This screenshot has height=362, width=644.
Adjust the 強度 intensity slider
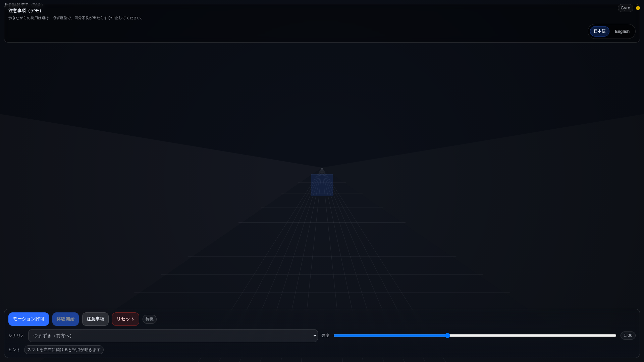[475, 336]
